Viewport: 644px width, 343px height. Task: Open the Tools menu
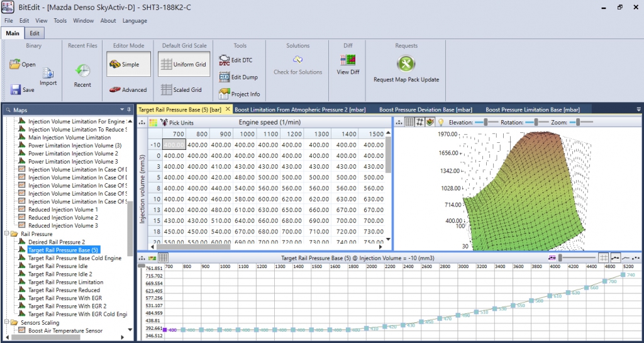[x=60, y=21]
